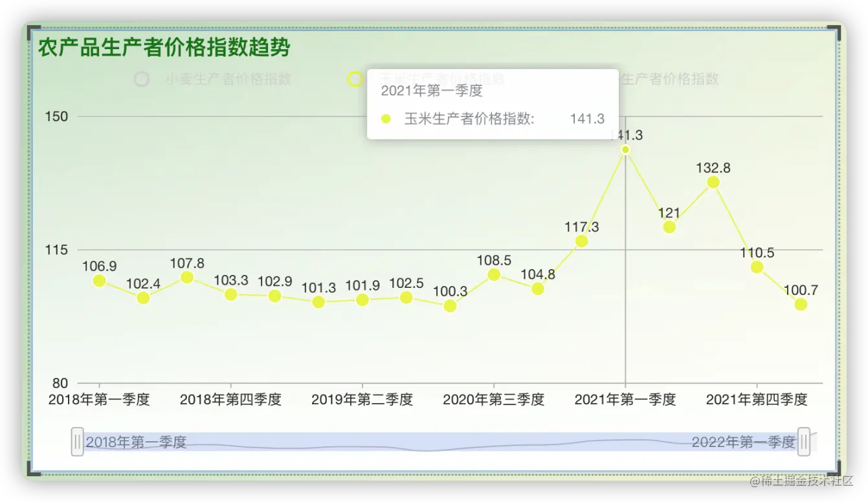
Task: Select the data point labeled 104.8
Action: pyautogui.click(x=538, y=289)
